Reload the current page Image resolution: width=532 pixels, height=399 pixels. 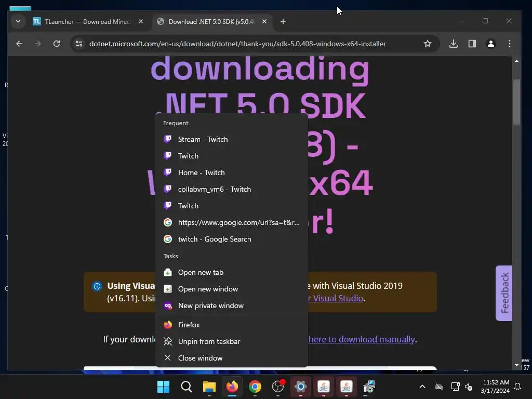[x=57, y=44]
